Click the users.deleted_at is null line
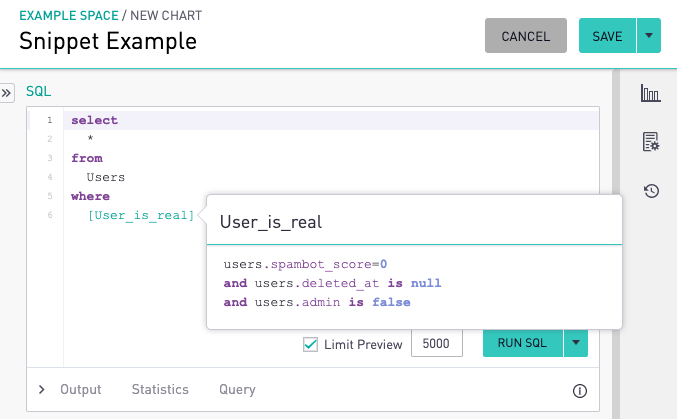 click(x=332, y=283)
